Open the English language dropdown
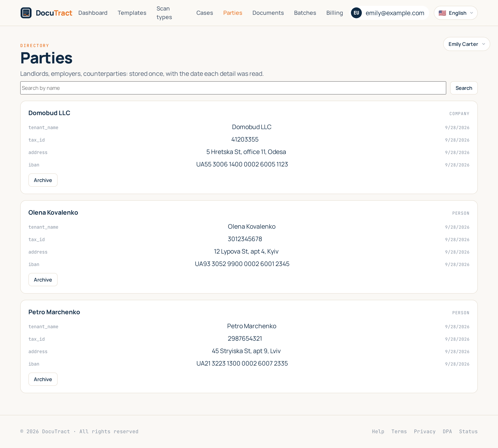498x448 pixels. [455, 13]
